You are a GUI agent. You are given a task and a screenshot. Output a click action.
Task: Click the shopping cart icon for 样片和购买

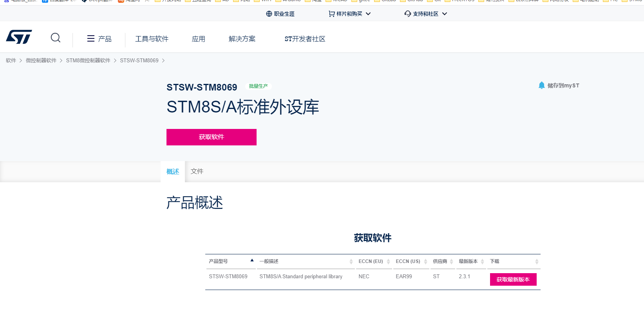pos(331,14)
